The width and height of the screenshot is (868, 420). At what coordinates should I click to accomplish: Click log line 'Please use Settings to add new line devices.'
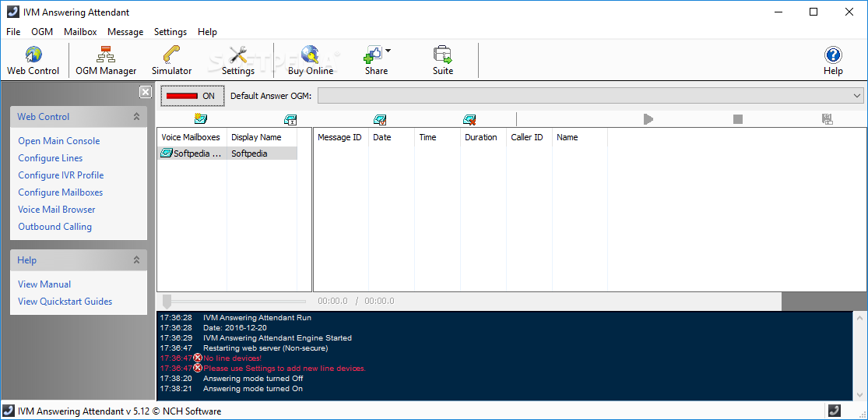[285, 369]
